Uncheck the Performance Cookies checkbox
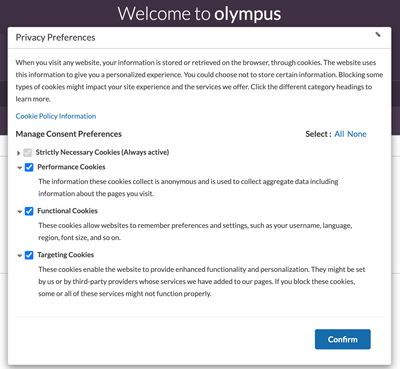Screen dimensions: 400x369 [29, 167]
